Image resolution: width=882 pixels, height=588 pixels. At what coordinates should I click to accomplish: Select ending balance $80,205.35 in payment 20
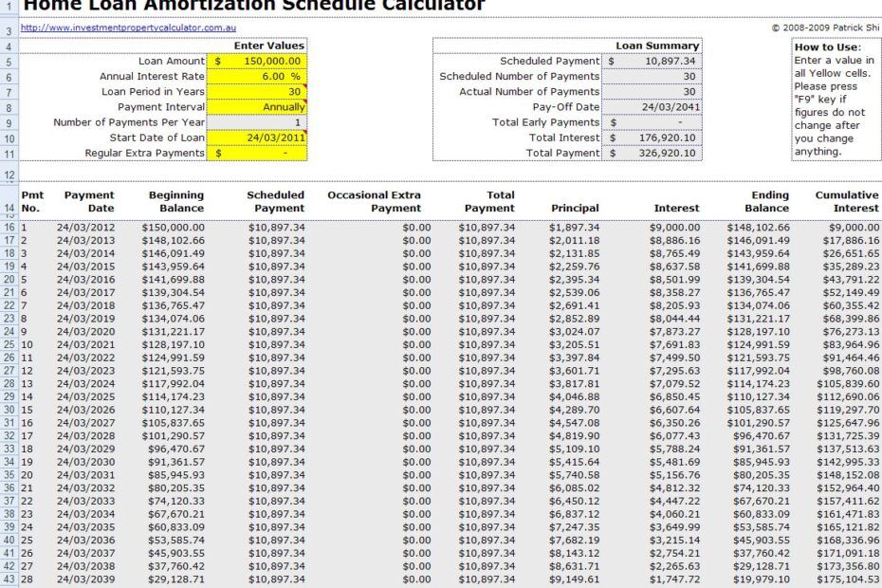[x=761, y=475]
